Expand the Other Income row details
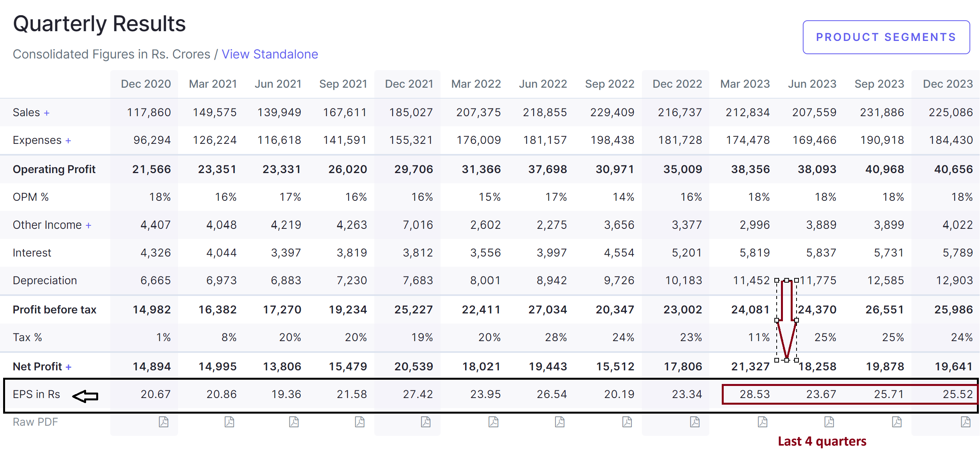This screenshot has width=980, height=453. [x=88, y=225]
